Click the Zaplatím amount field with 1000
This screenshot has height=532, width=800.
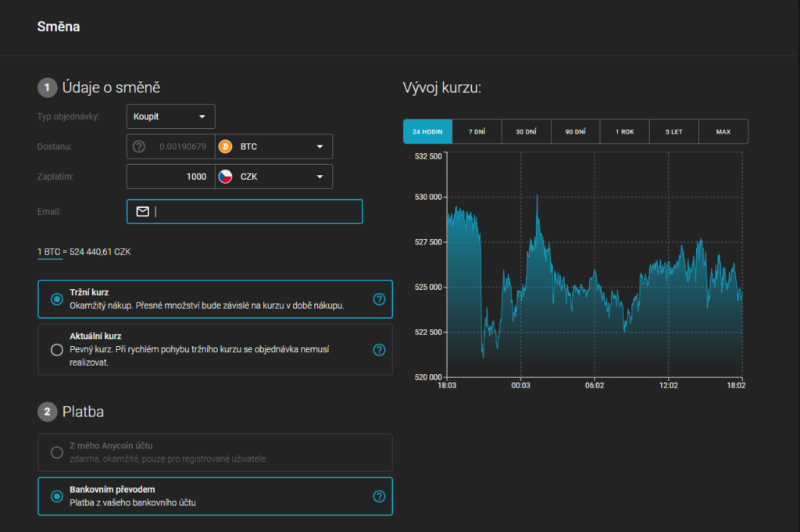tap(170, 177)
